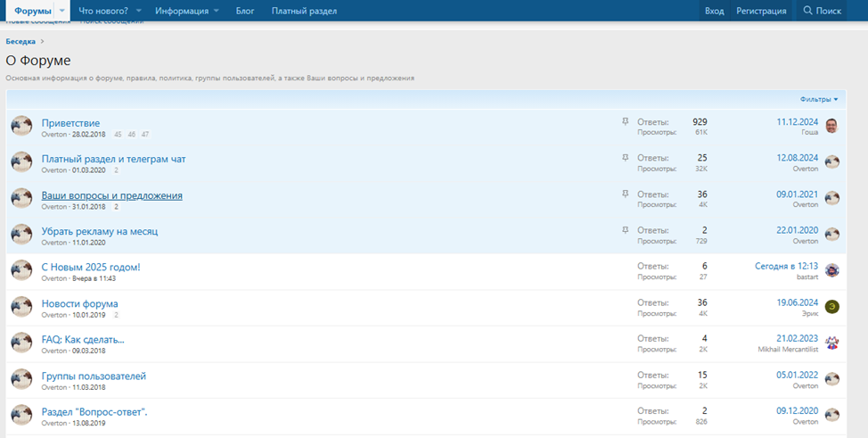Open the Блог menu item
Screen dimensions: 868x438
244,11
